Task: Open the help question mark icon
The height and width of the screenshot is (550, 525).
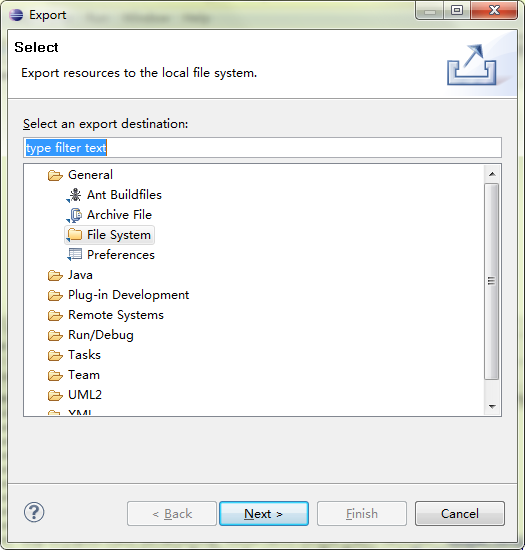Action: [34, 512]
